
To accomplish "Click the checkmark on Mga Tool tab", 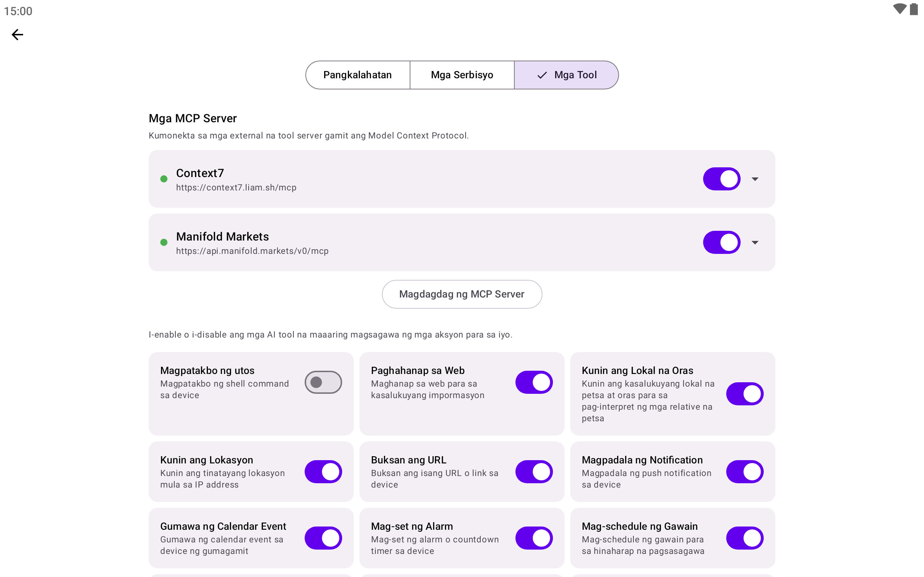I will click(542, 75).
